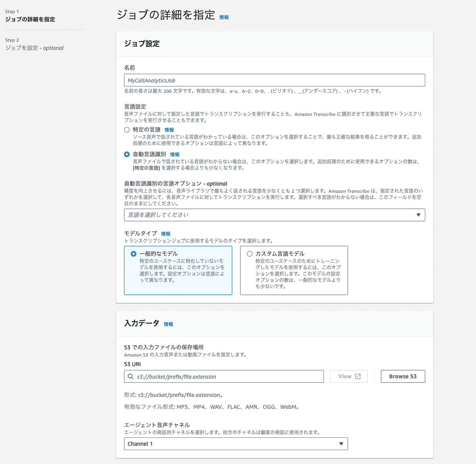Open the 情報 link next to 自動言語識別
Viewport: 476px width, 464px height.
click(x=175, y=154)
